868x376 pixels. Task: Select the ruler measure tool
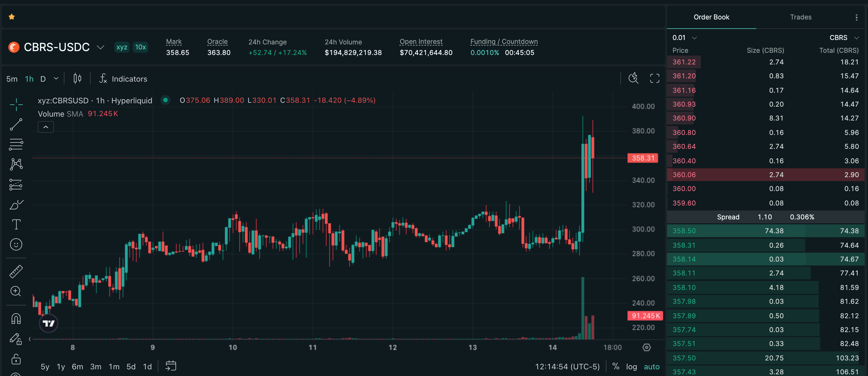(x=16, y=271)
